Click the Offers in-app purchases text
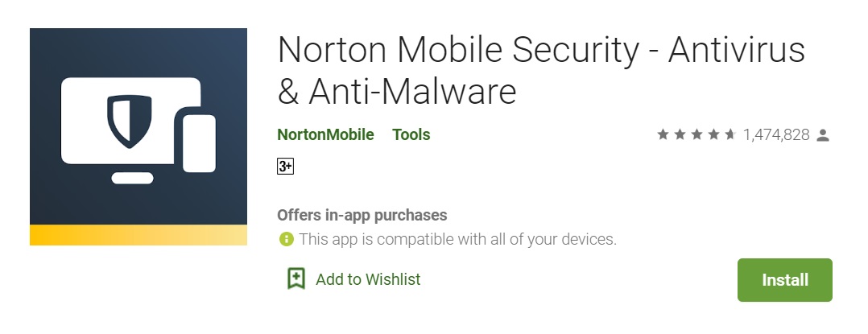This screenshot has height=334, width=868. tap(362, 215)
